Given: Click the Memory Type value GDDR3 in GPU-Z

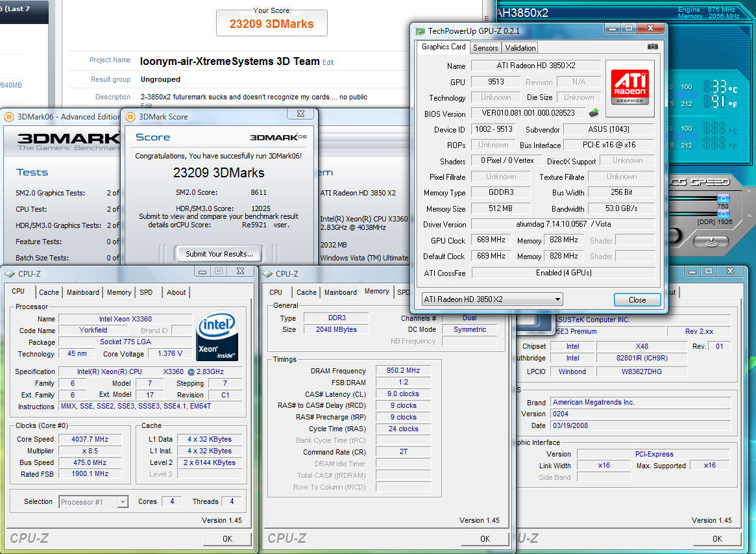Looking at the screenshot, I should (501, 192).
